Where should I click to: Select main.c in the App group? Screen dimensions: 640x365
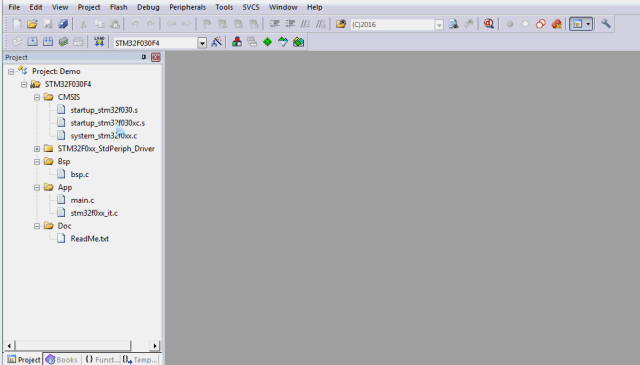[82, 200]
